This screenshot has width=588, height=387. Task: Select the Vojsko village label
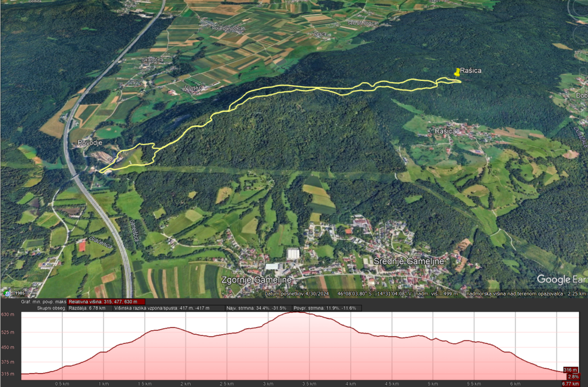pyautogui.click(x=194, y=88)
